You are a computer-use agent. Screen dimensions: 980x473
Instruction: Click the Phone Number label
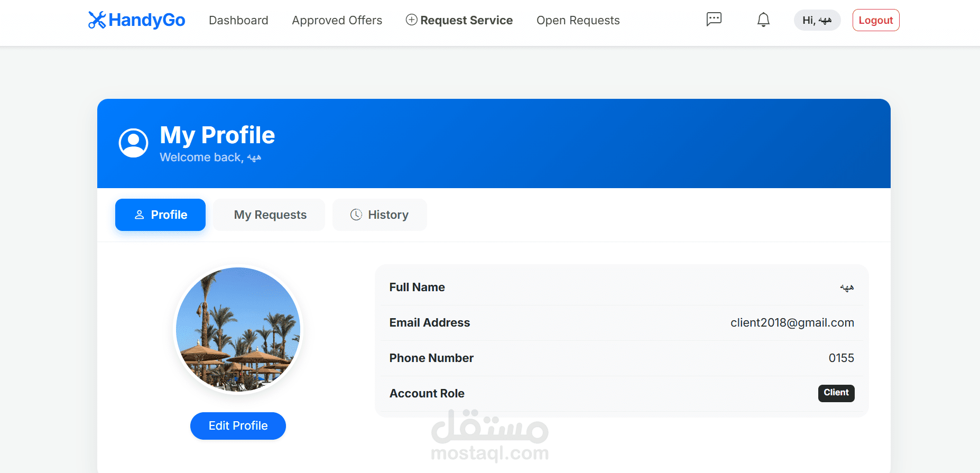(431, 358)
